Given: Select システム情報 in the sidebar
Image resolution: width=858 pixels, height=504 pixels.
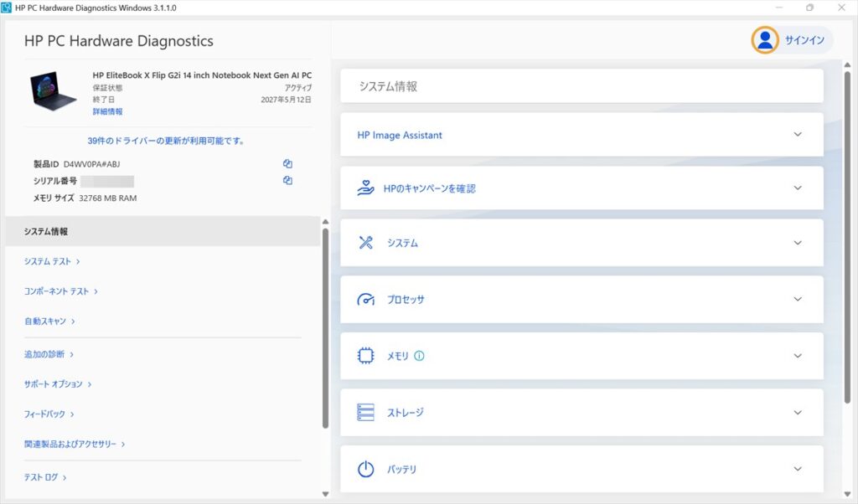Looking at the screenshot, I should point(163,231).
